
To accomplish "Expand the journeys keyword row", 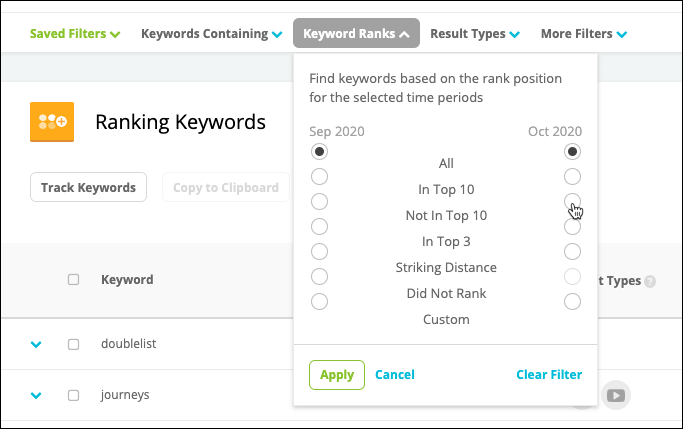I will click(x=36, y=395).
